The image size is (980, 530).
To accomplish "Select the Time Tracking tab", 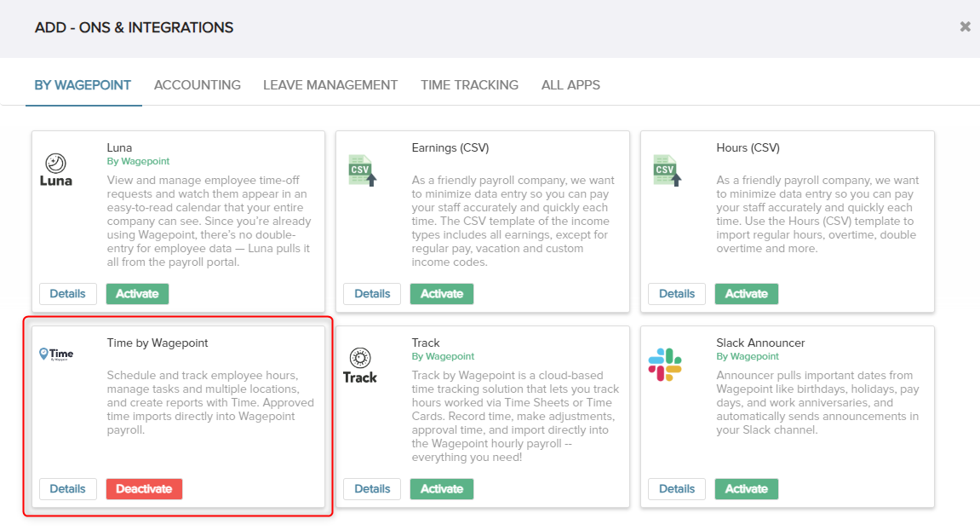I will tap(469, 84).
